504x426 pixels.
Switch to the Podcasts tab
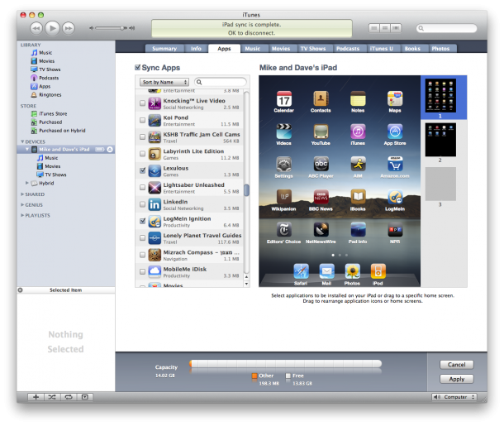point(348,49)
